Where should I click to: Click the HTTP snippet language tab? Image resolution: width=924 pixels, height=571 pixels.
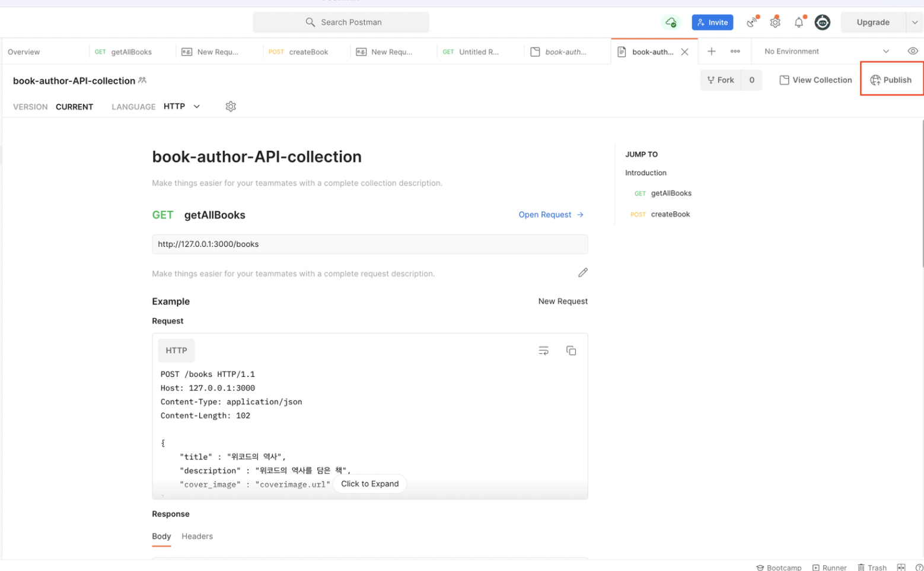176,351
